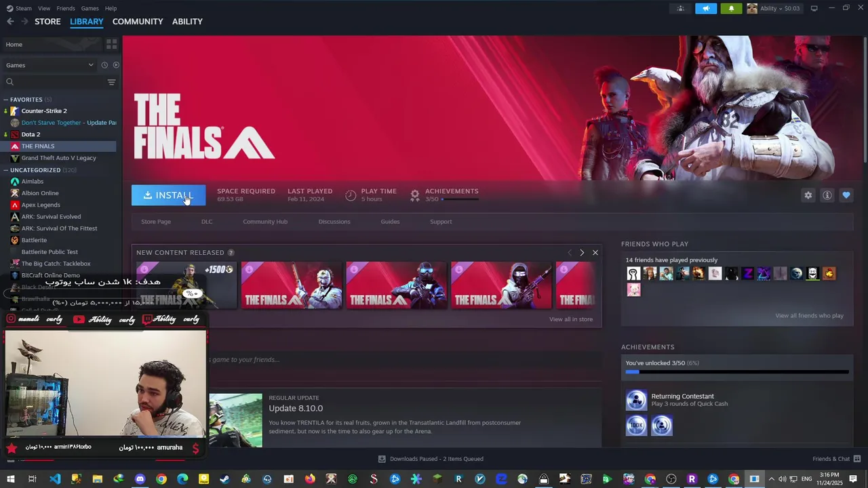Dismiss the New Content Released panel

tap(595, 253)
